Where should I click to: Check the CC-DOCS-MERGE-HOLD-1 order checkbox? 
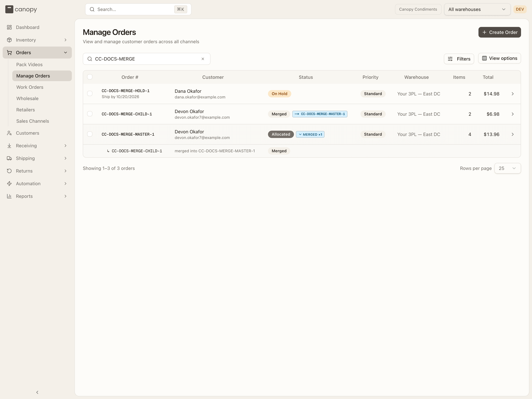point(90,94)
